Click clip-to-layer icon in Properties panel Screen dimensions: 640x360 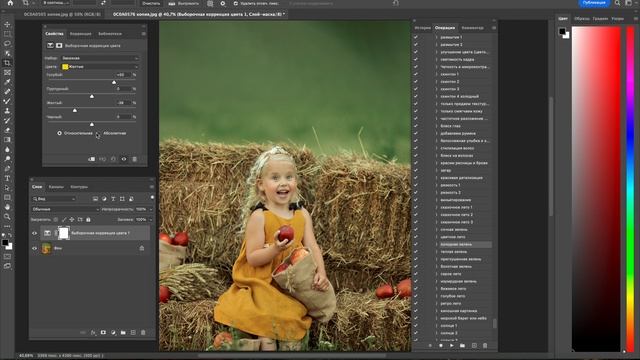point(91,159)
